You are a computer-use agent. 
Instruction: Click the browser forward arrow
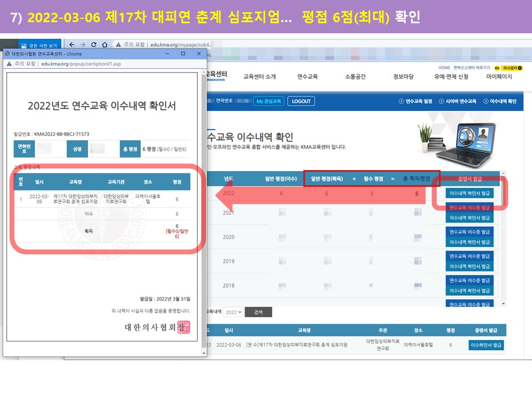[83, 44]
